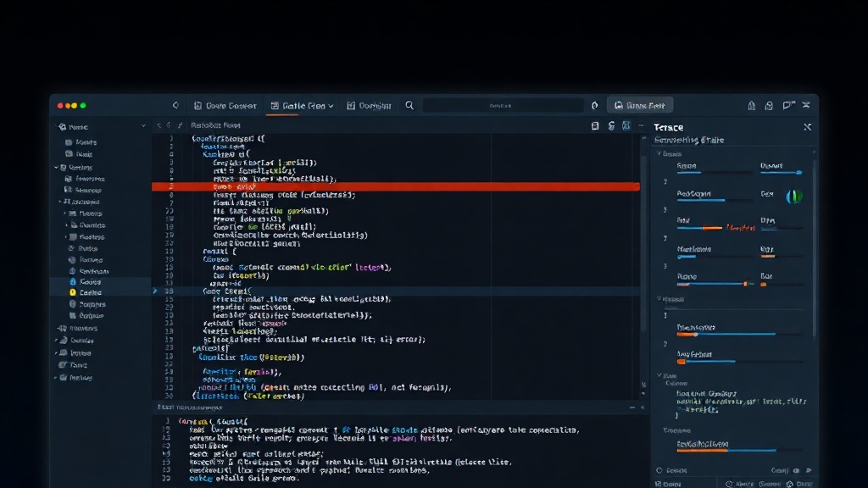Adjust the second slider with short orange start

point(739,361)
